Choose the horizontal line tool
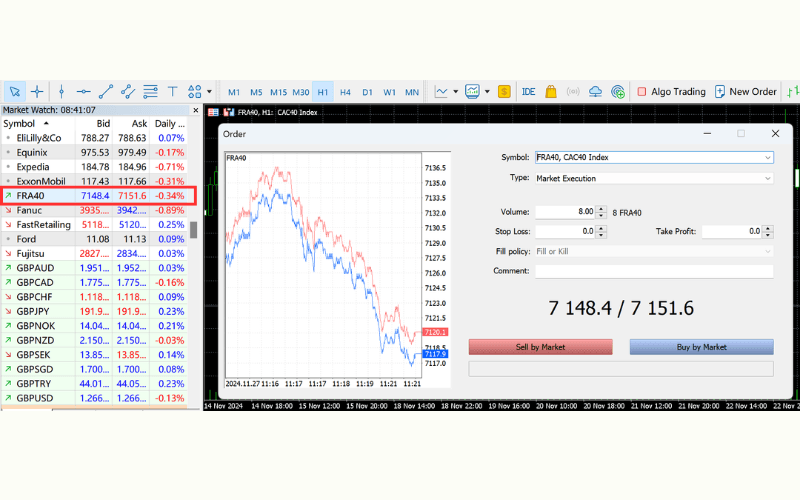The image size is (800, 500). tap(84, 91)
